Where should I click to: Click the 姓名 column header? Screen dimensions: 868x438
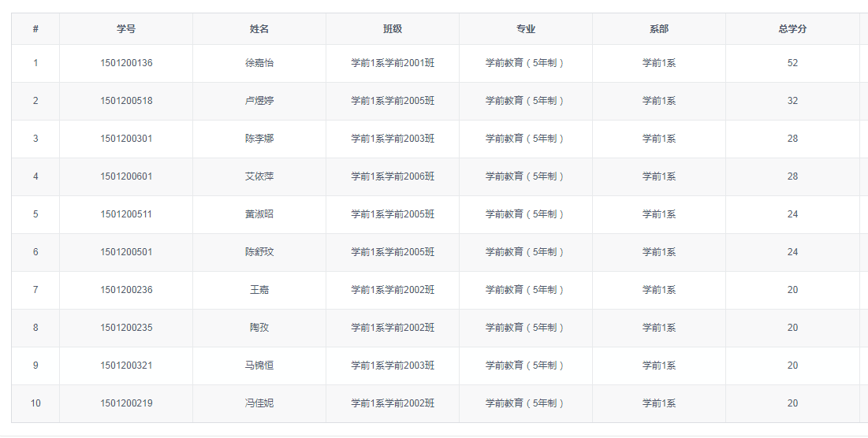tap(259, 29)
